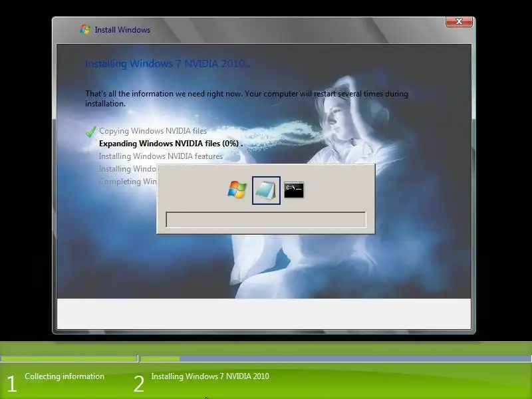
Task: Select the Notepad icon in task switcher
Action: [x=266, y=190]
